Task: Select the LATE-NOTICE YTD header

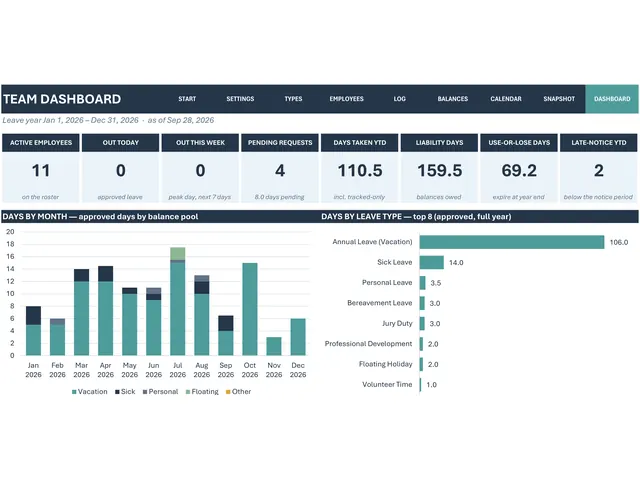Action: (x=598, y=142)
